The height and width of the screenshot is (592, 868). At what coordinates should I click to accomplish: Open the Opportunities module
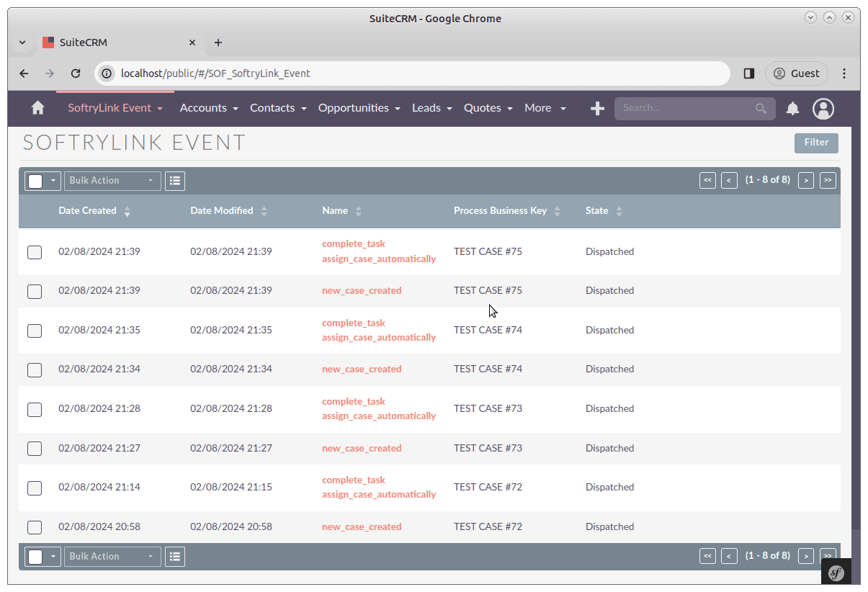click(x=354, y=108)
